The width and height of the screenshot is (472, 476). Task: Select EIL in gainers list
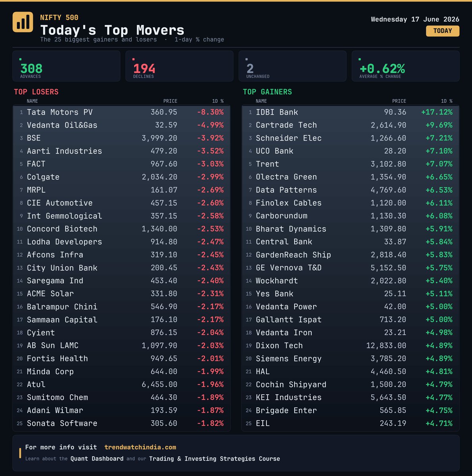coord(263,423)
